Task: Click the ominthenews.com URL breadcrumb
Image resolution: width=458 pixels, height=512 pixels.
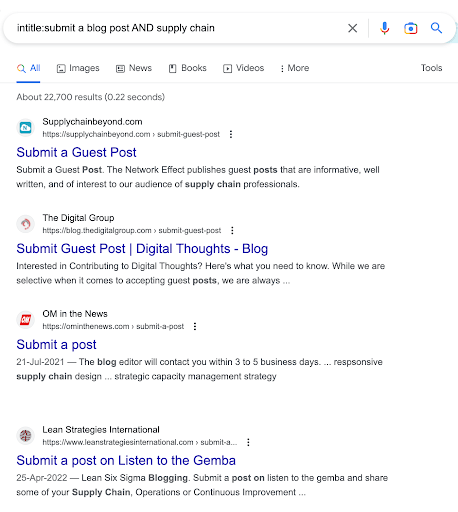Action: [x=113, y=326]
